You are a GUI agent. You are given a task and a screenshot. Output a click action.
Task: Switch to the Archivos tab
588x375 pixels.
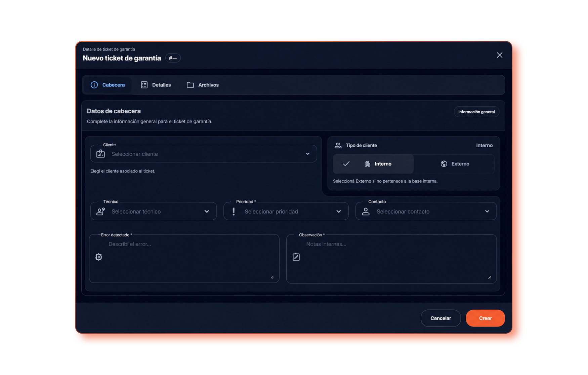[203, 85]
